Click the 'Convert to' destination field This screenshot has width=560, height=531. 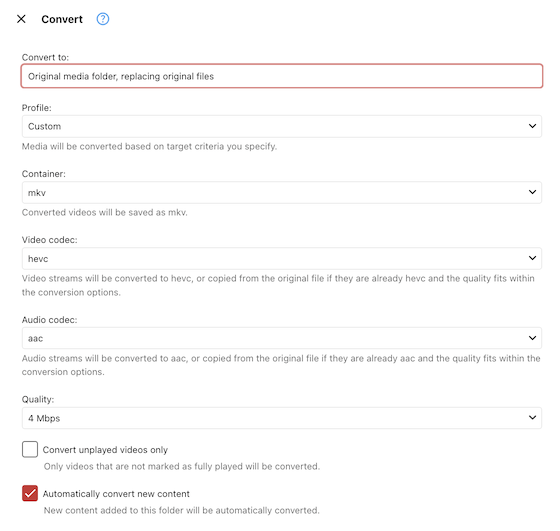coord(282,76)
